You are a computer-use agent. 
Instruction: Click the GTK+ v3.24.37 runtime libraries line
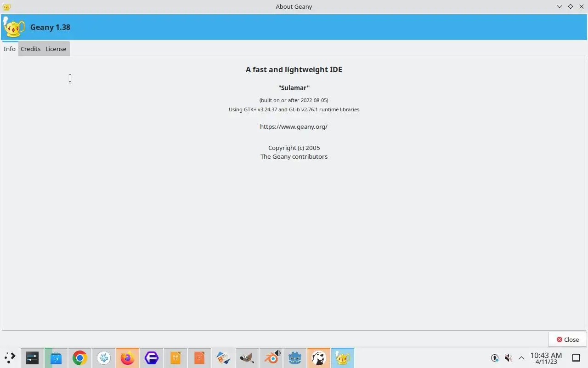coord(294,109)
